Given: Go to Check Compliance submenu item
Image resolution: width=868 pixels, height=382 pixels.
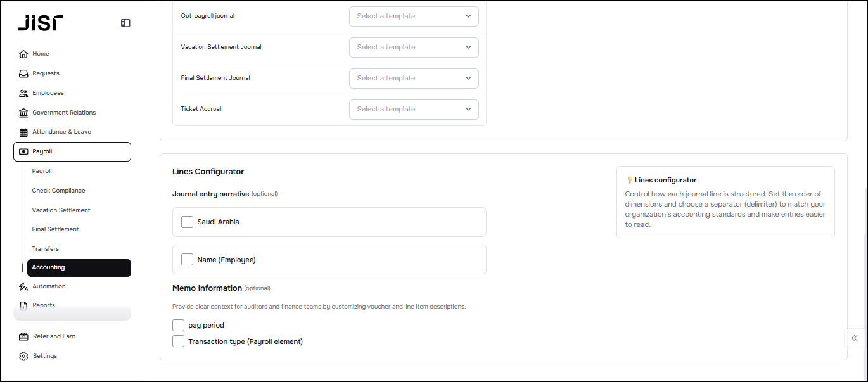Looking at the screenshot, I should coord(58,191).
